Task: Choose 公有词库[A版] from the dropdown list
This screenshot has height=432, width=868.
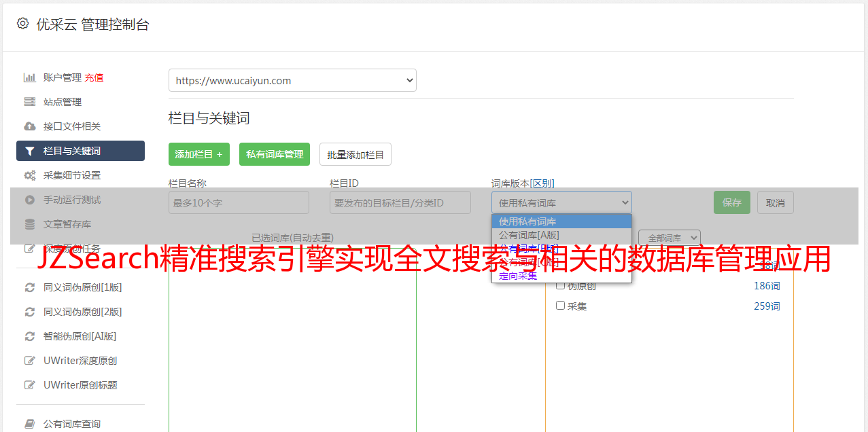Action: tap(561, 234)
